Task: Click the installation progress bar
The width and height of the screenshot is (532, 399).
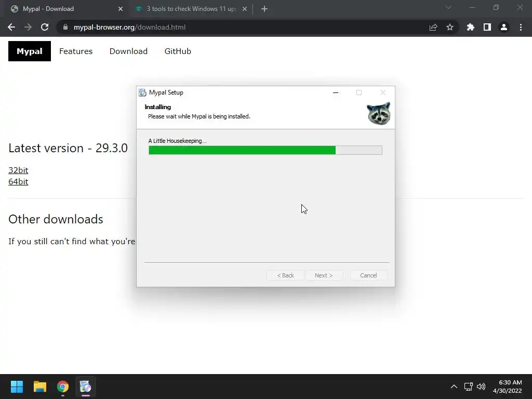Action: coord(265,150)
